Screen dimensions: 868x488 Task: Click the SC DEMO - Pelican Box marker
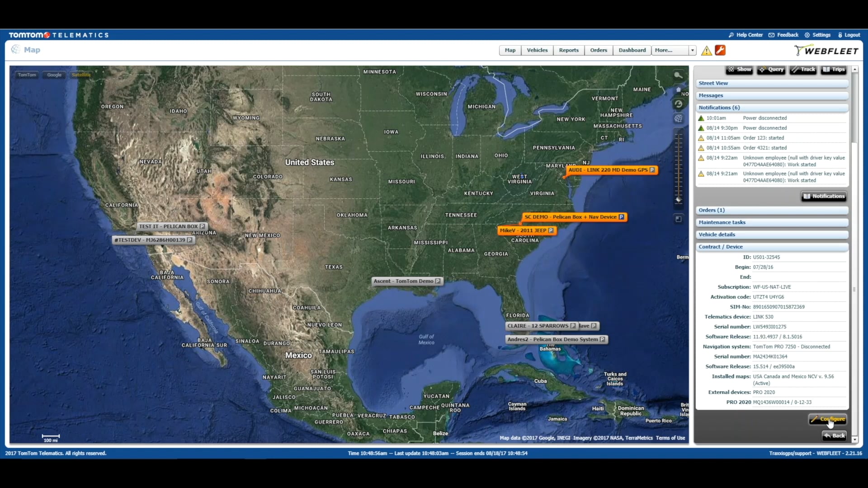[575, 217]
